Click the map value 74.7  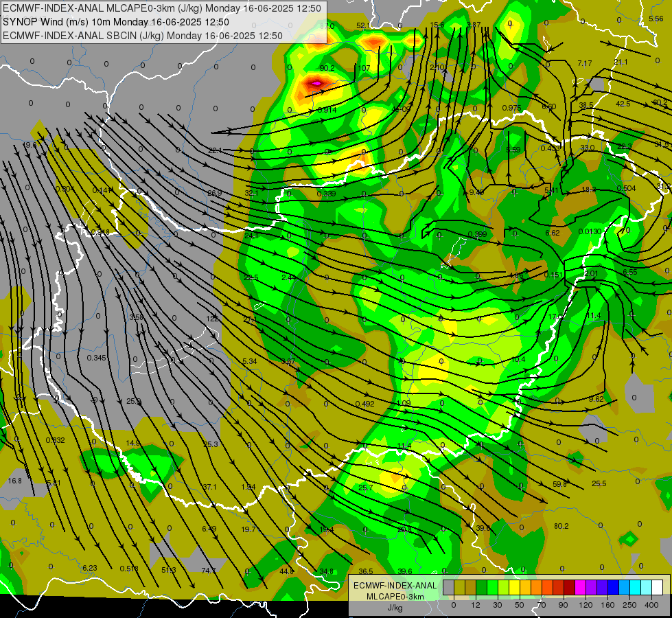tap(208, 571)
